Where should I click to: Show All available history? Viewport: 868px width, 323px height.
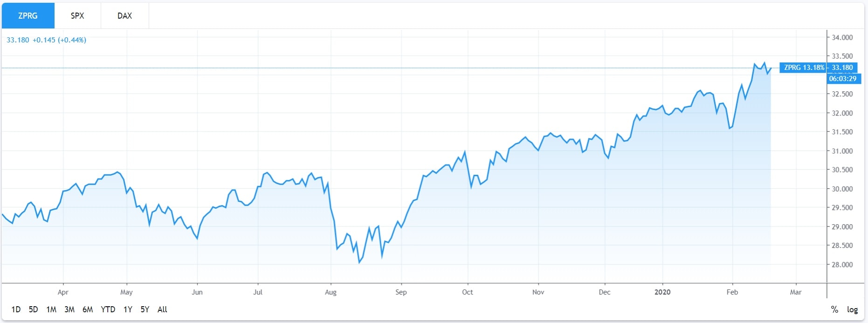click(162, 309)
